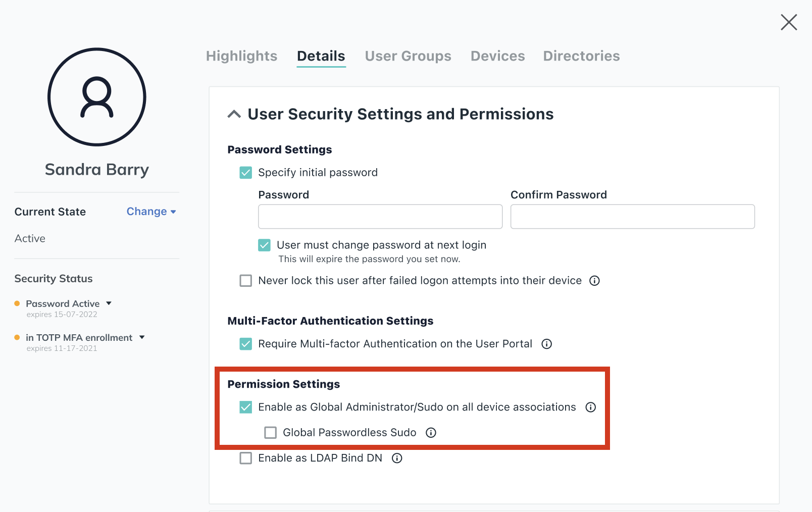The width and height of the screenshot is (812, 512).
Task: Click the status dot beside in TOTP MFA enrollment
Action: tap(17, 337)
